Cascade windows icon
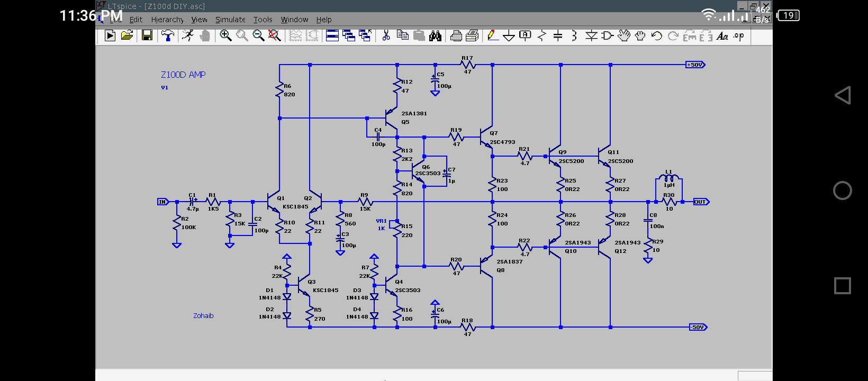 click(x=349, y=35)
